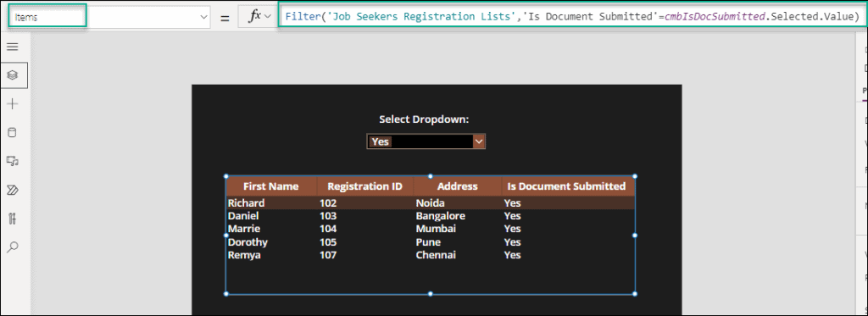Open the Advanced tools icon

pos(12,219)
